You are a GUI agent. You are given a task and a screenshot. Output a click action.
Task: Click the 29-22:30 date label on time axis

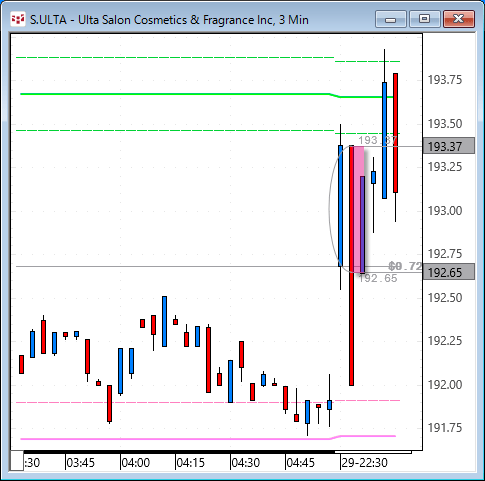365,463
